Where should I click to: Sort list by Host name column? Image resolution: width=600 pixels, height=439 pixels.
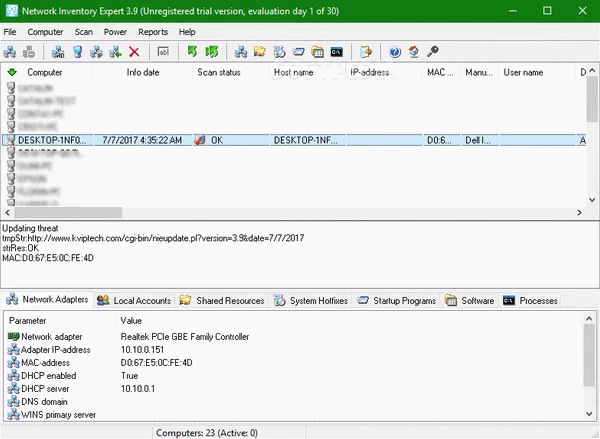click(x=295, y=73)
